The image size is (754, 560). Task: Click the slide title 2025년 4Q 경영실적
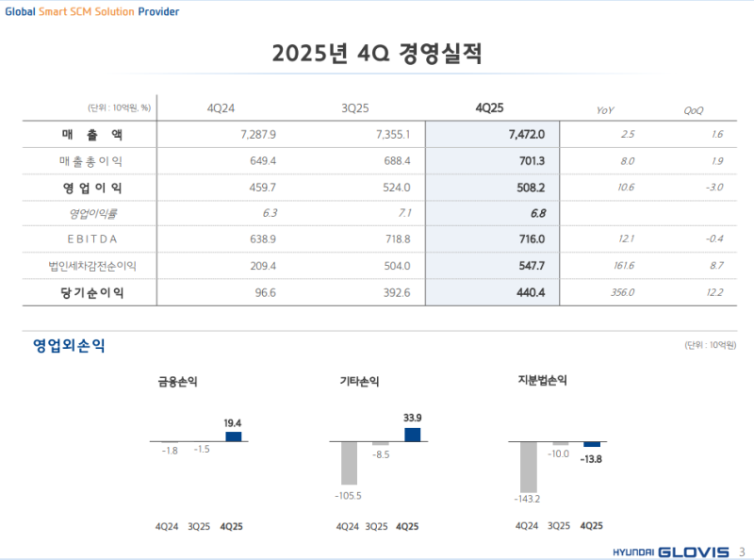point(377,54)
